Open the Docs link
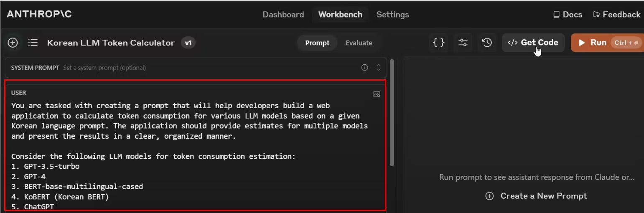 click(x=568, y=15)
